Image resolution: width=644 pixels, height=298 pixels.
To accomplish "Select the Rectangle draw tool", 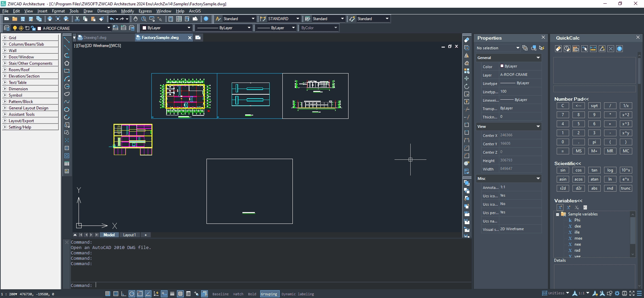I will click(x=67, y=71).
